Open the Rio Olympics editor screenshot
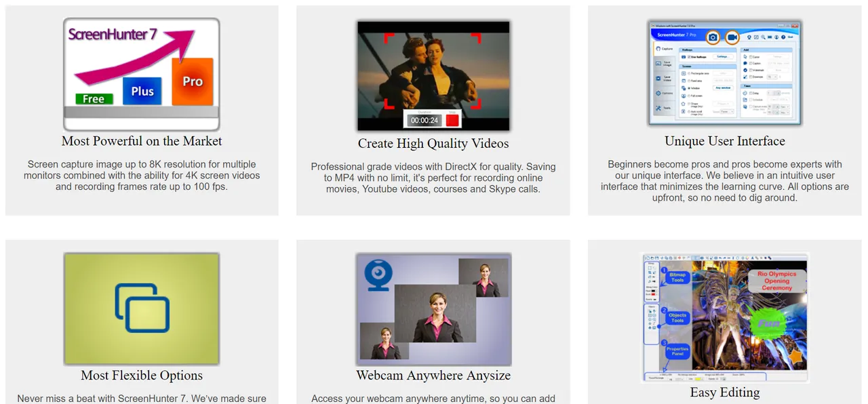 (725, 318)
